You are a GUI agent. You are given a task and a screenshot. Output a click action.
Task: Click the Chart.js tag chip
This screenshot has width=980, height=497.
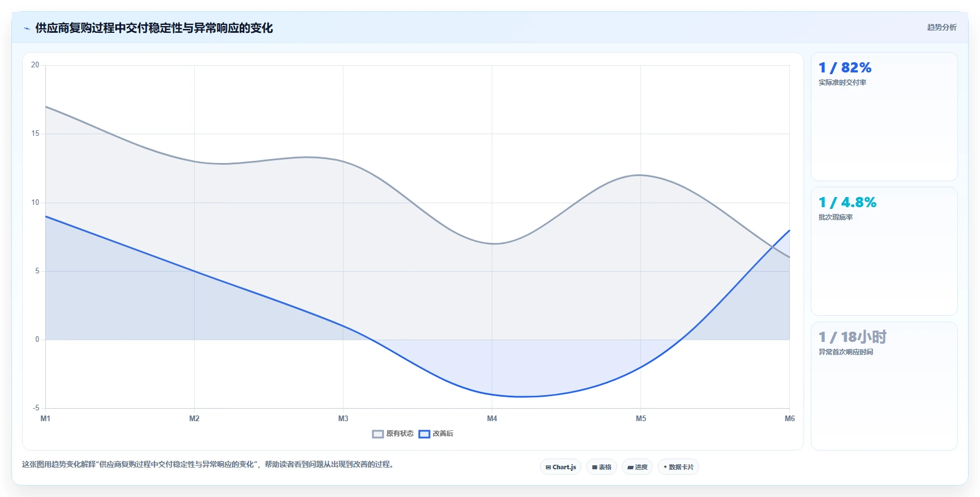(561, 467)
